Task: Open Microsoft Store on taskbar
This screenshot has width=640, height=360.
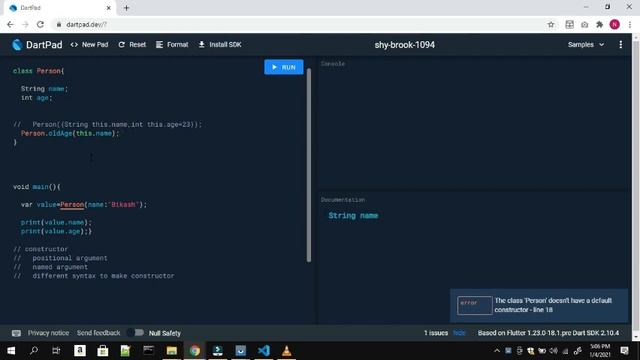Action: [x=102, y=351]
